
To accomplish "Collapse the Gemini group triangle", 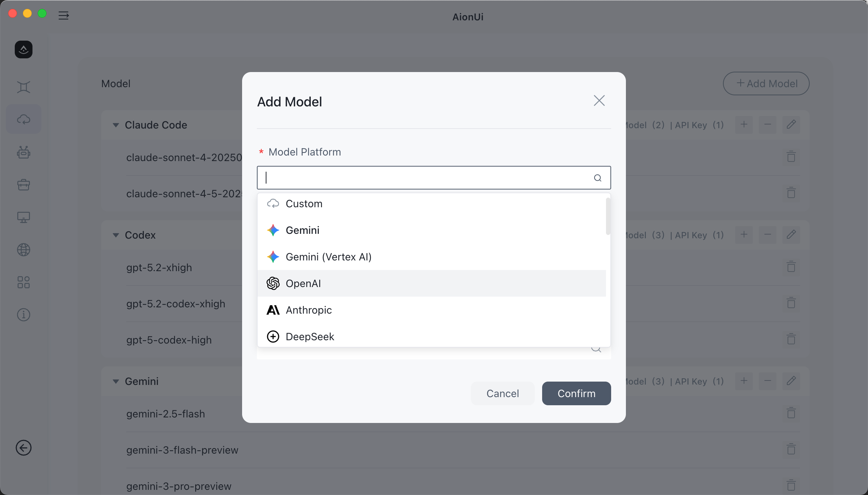I will 116,382.
